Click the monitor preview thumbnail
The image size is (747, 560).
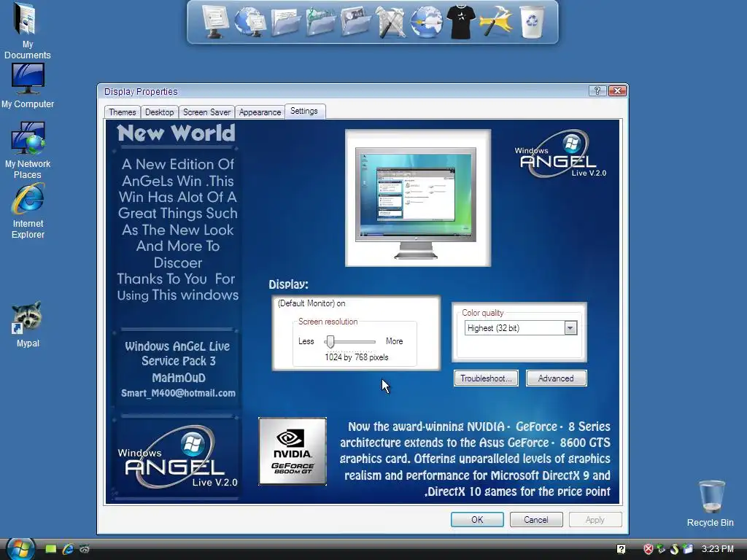click(x=418, y=198)
